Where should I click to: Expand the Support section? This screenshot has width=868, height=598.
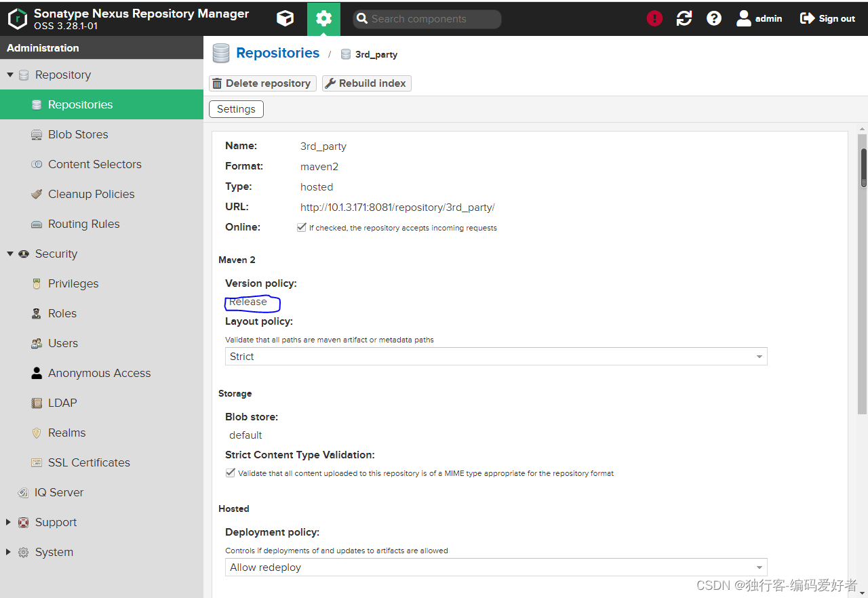(x=55, y=522)
